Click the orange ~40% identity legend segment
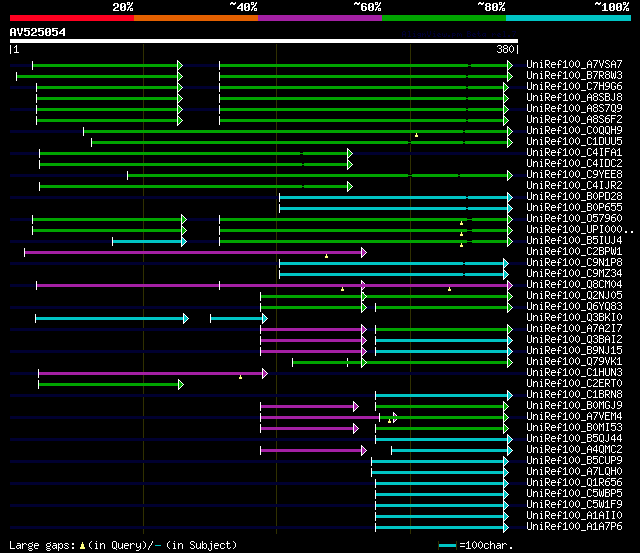The image size is (640, 553). tap(196, 18)
